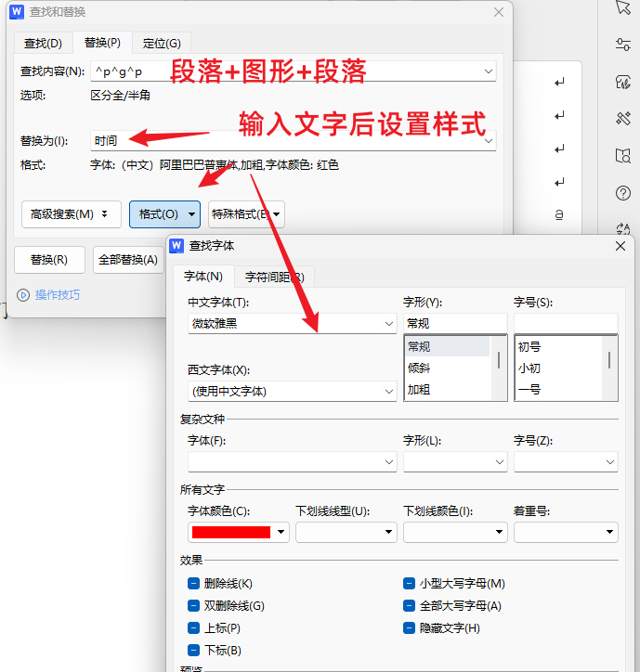Open the 特殊格式(E) dropdown button
The width and height of the screenshot is (640, 672).
click(246, 214)
